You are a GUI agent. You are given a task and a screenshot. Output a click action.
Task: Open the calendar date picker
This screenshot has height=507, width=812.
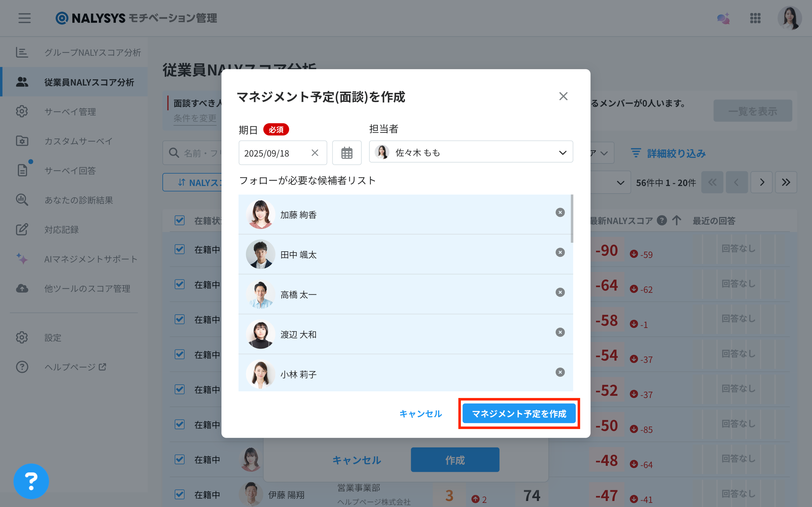pos(347,153)
